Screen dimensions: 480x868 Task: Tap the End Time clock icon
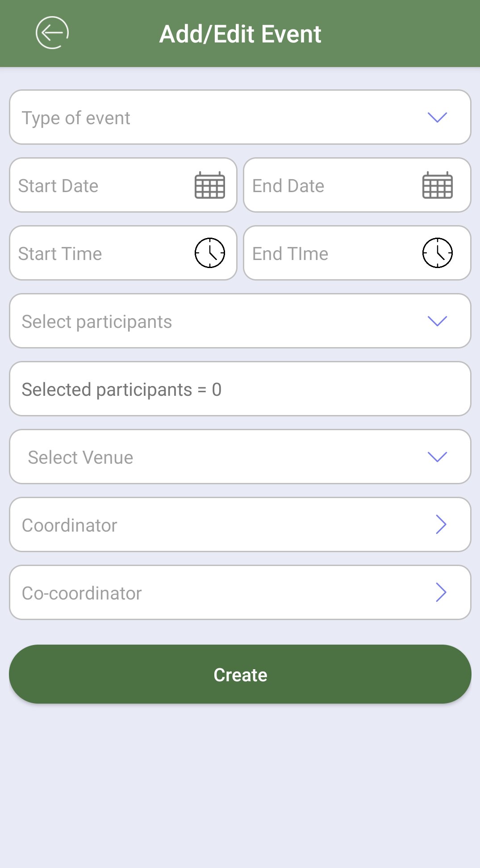click(x=437, y=253)
